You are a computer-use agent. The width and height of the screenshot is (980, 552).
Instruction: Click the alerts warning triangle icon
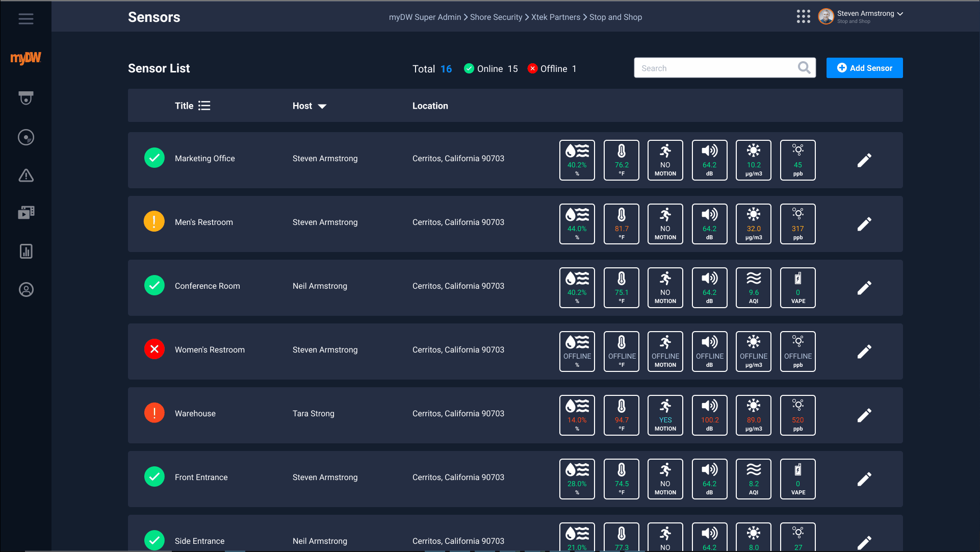(x=26, y=176)
